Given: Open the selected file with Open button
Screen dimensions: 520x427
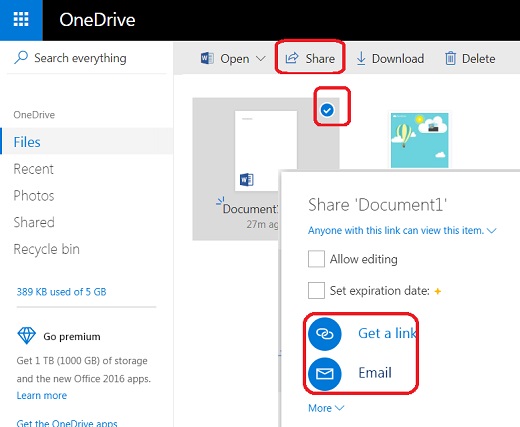Looking at the screenshot, I should [235, 59].
